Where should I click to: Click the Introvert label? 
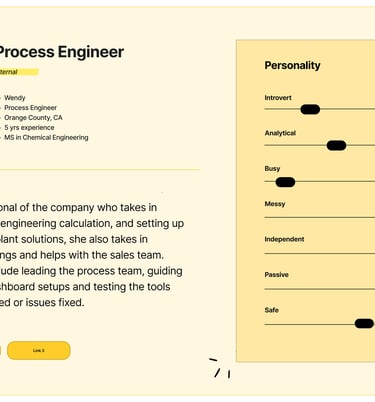pyautogui.click(x=278, y=98)
